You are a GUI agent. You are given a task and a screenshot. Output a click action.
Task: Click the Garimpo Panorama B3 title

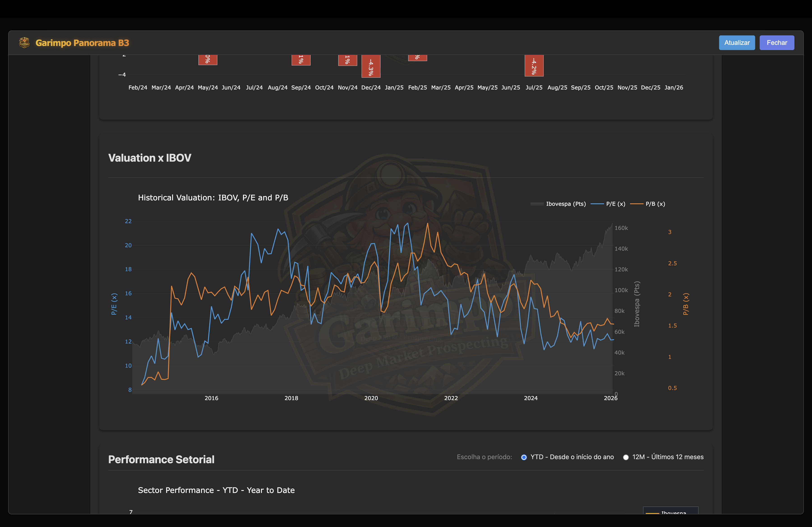[x=82, y=43]
